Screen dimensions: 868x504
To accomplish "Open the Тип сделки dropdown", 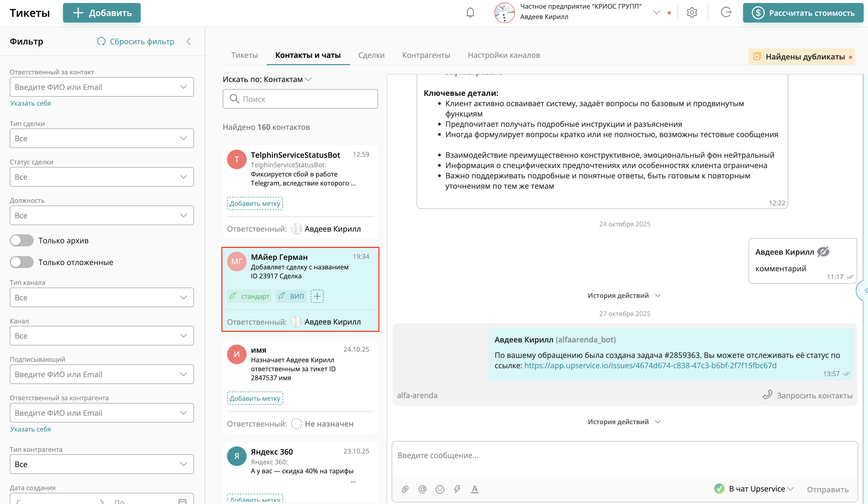I will coord(102,138).
